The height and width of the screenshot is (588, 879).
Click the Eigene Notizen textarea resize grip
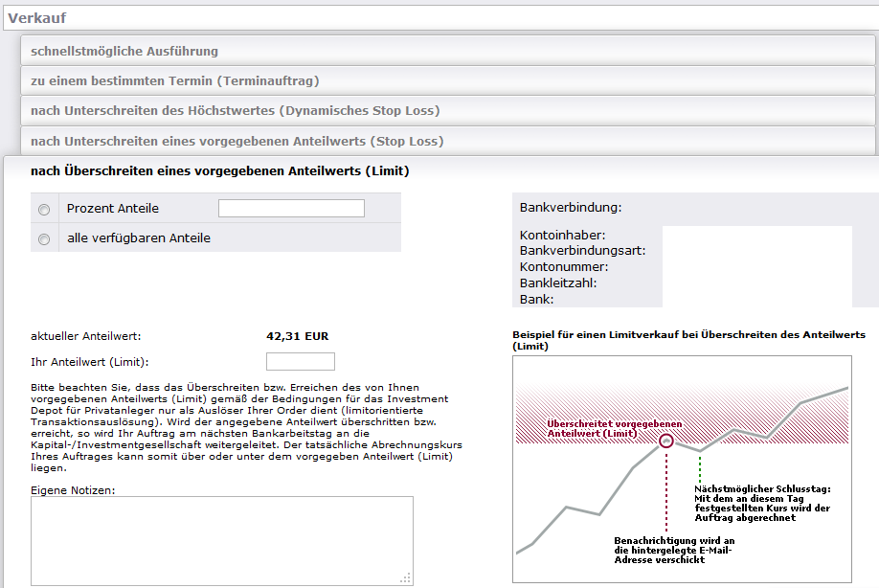click(x=406, y=578)
